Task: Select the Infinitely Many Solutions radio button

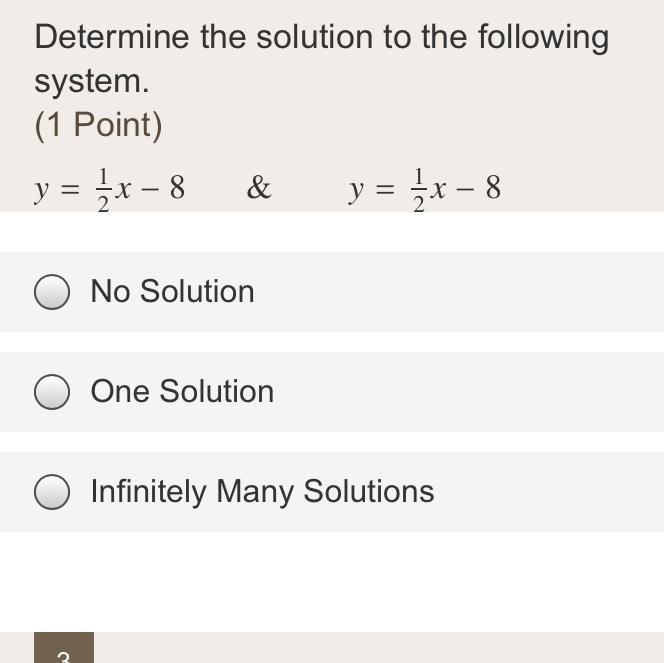Action: tap(52, 492)
